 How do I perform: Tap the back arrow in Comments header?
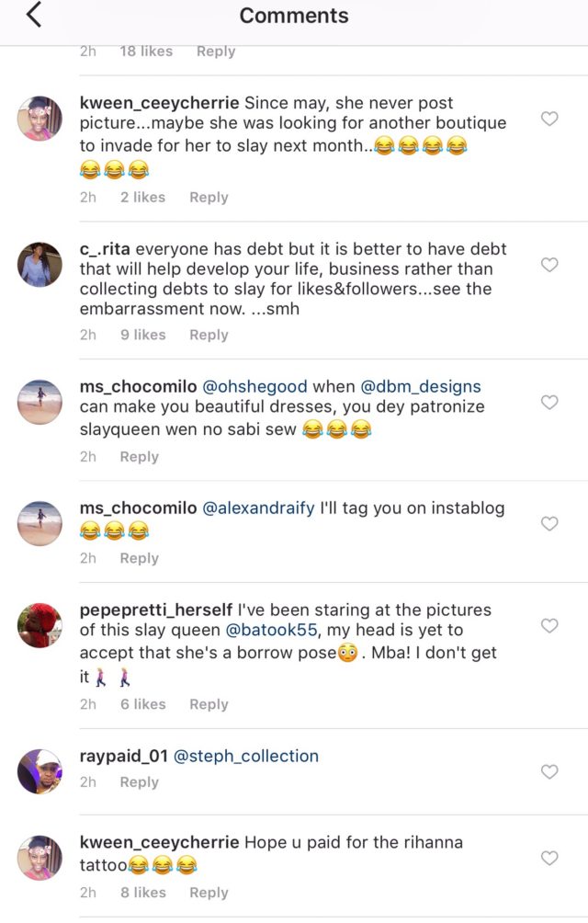[x=34, y=16]
